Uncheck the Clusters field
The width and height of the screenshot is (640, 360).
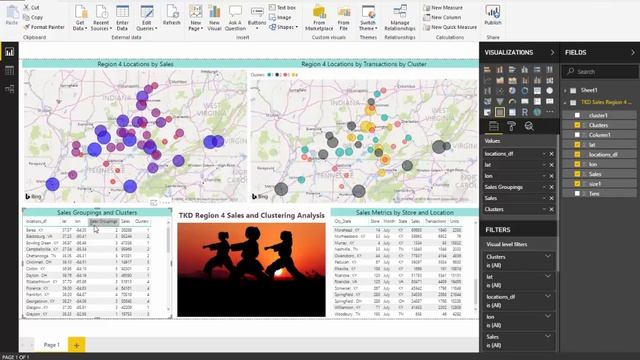pos(577,125)
